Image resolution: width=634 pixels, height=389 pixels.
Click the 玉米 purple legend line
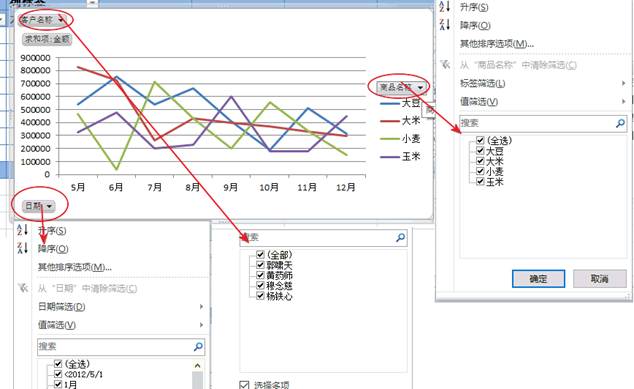coord(390,157)
